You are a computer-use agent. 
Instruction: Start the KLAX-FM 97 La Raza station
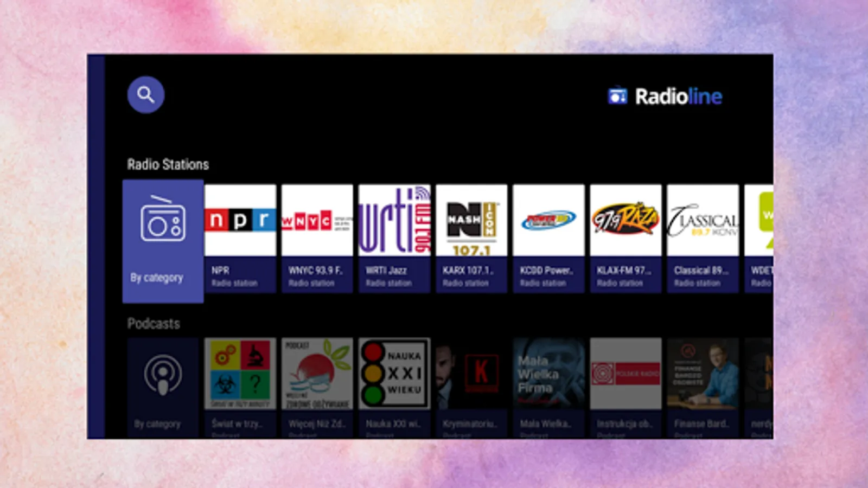click(626, 239)
